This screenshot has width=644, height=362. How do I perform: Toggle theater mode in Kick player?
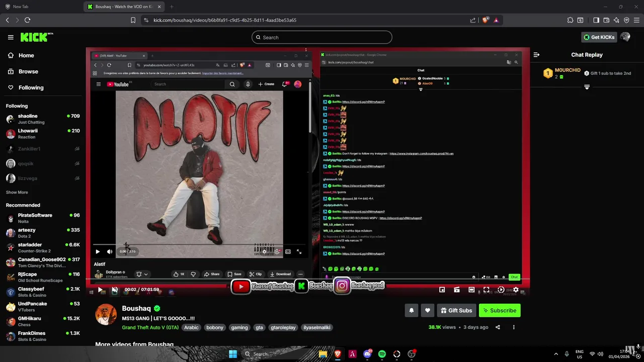pos(471,290)
